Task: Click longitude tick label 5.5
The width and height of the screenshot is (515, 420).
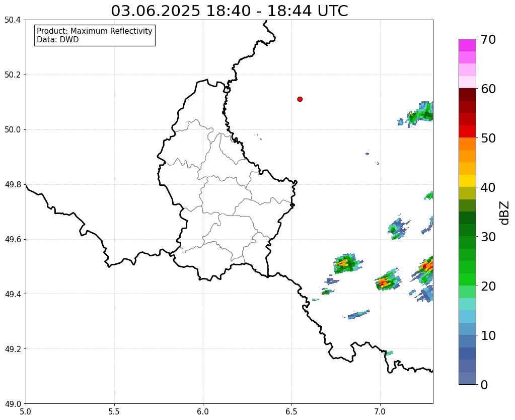Action: pyautogui.click(x=114, y=411)
